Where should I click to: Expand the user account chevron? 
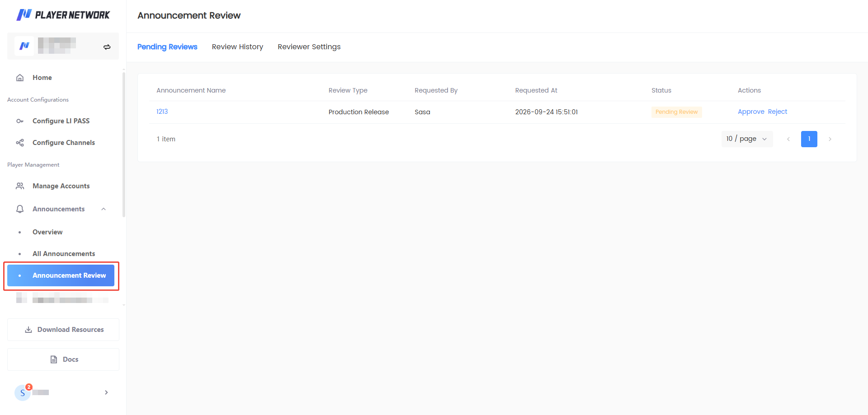point(106,392)
